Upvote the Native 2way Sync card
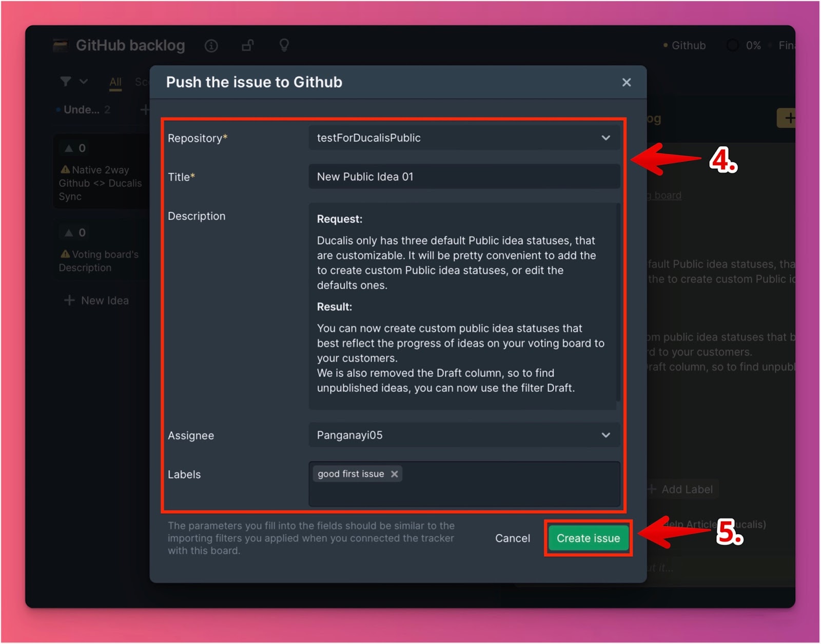Viewport: 821px width, 644px height. 75,149
